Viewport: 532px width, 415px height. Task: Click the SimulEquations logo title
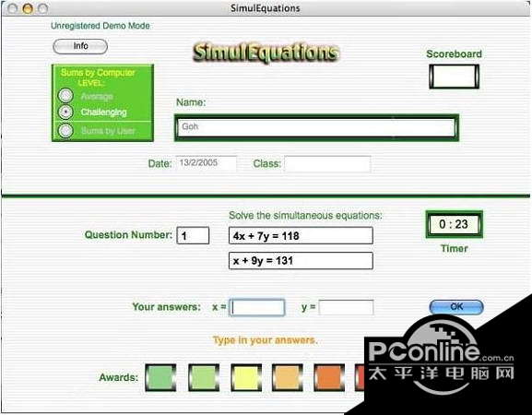point(266,53)
